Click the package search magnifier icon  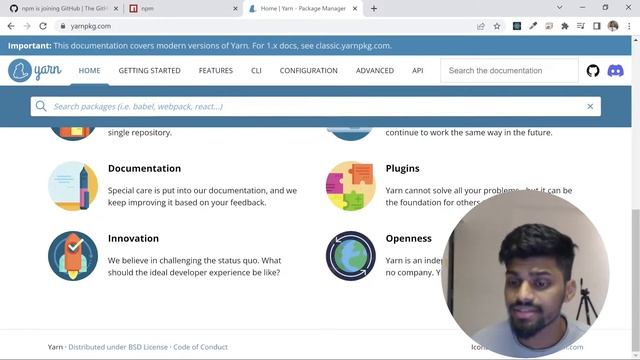coord(41,106)
